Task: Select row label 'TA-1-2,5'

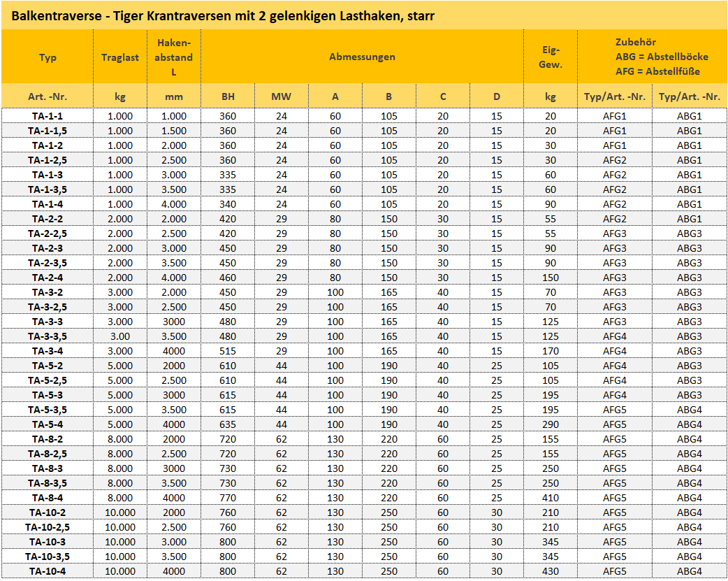Action: (48, 160)
